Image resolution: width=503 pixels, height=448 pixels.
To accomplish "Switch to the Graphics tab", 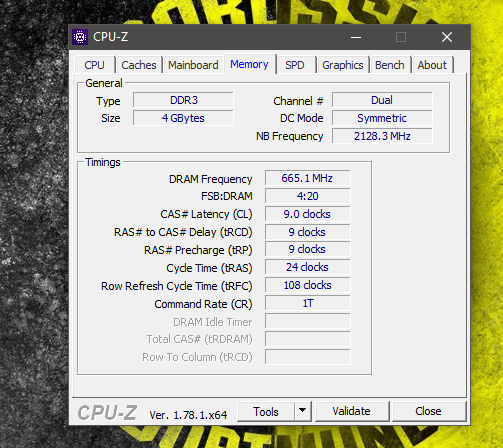I will [x=343, y=65].
